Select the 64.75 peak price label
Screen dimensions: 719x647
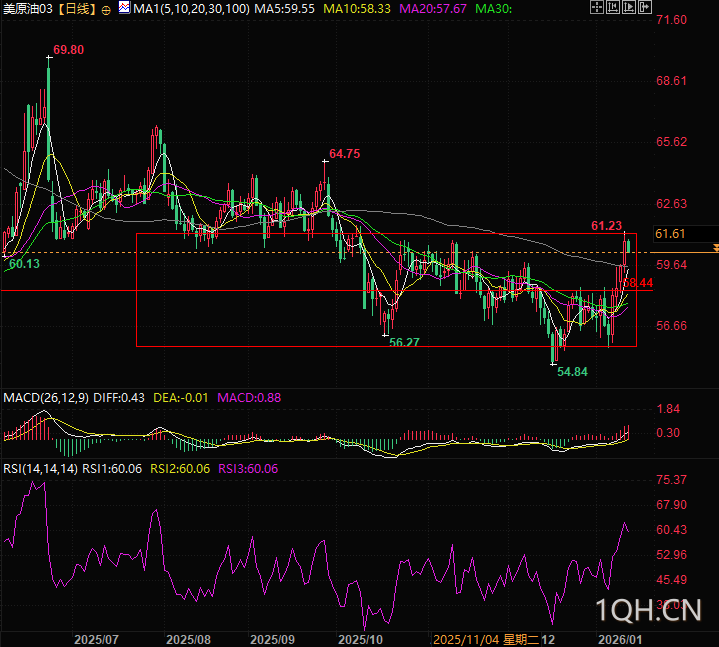344,154
